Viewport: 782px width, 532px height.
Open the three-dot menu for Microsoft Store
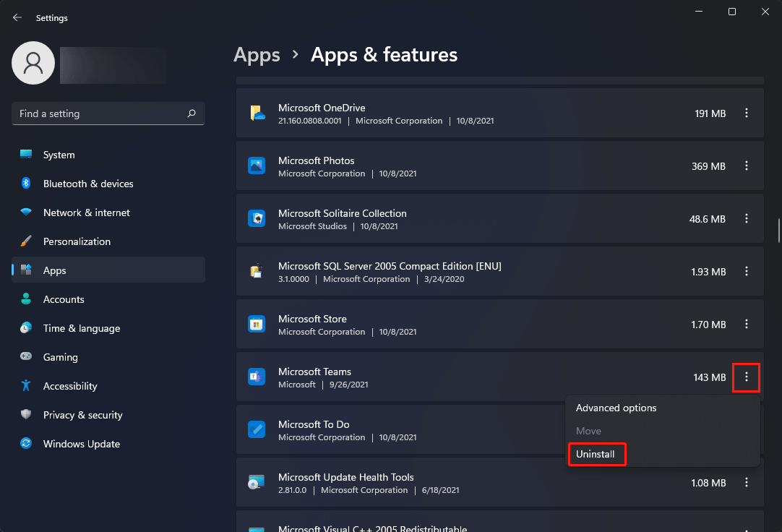coord(746,324)
